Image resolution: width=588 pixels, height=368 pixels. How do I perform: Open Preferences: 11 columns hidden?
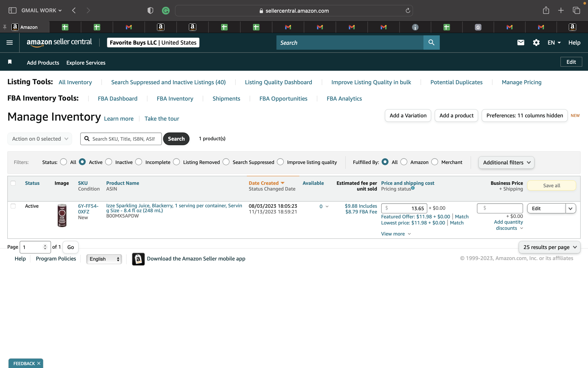coord(525,115)
